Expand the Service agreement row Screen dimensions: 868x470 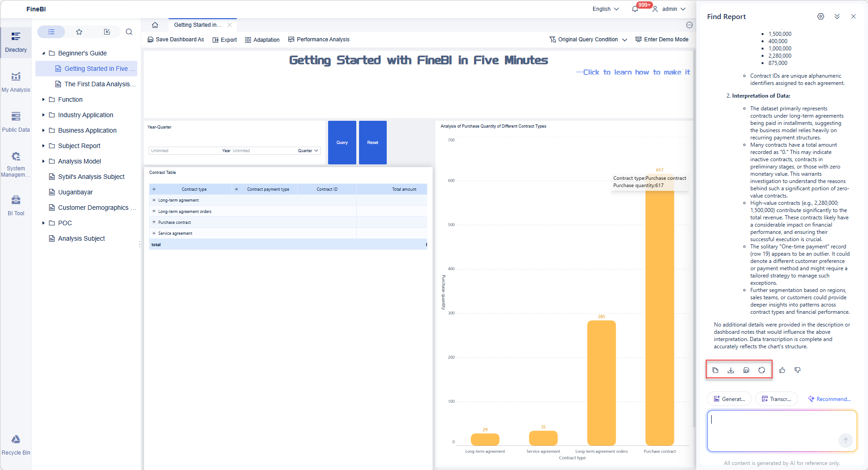[x=154, y=233]
